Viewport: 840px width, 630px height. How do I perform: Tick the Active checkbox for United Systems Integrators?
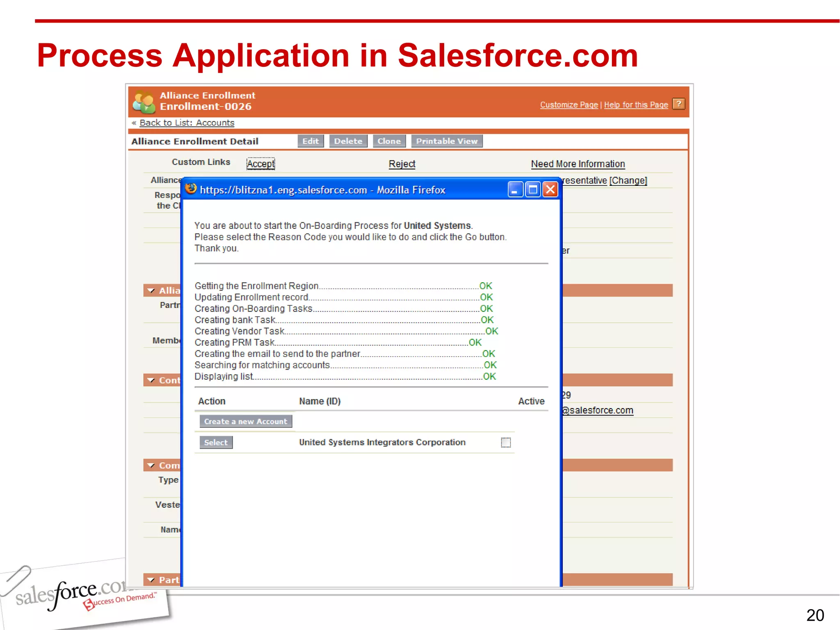[506, 443]
